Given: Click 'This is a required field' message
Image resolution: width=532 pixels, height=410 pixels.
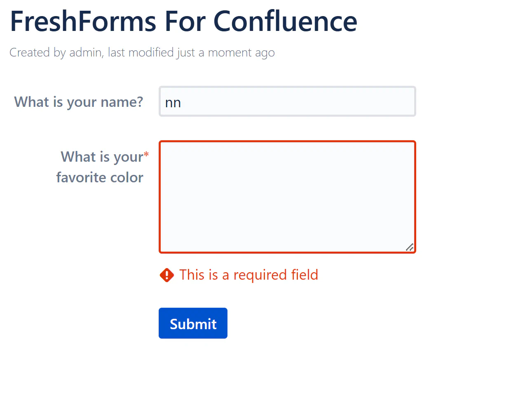Looking at the screenshot, I should click(248, 275).
